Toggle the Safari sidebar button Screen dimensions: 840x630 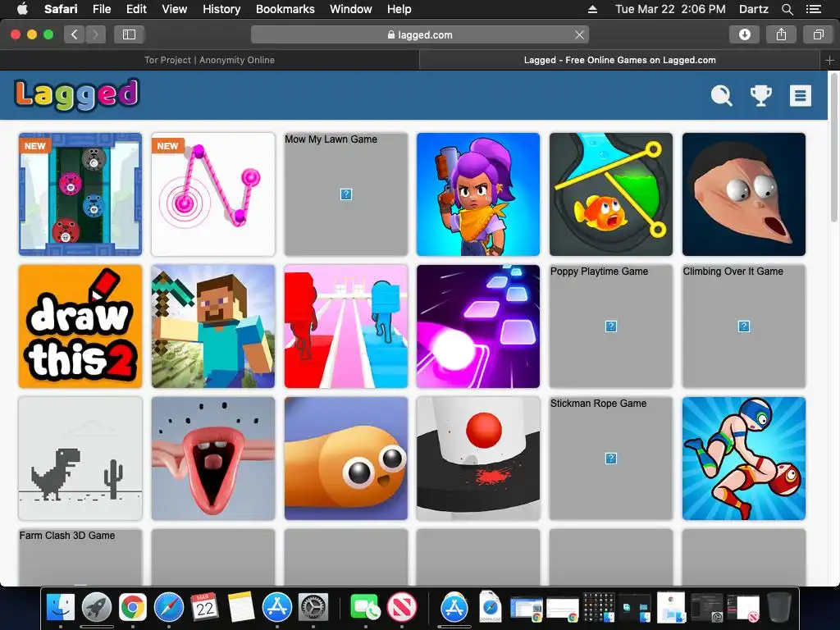[129, 34]
